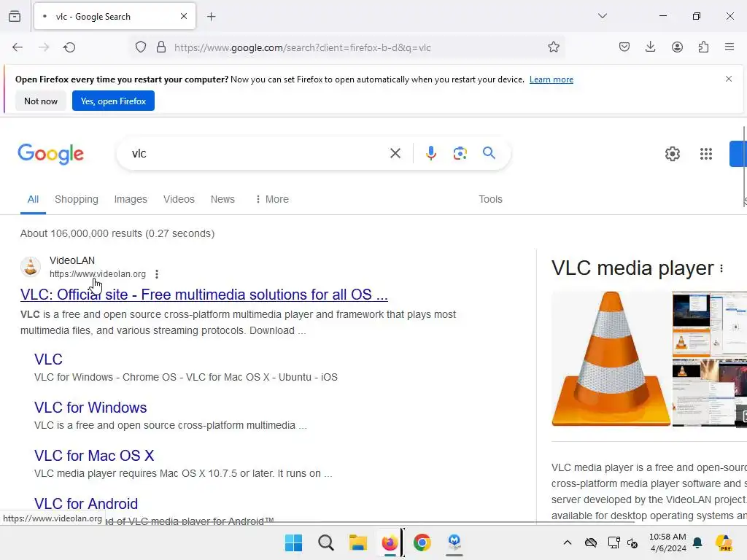Image resolution: width=747 pixels, height=560 pixels.
Task: Switch to Videos results tab
Action: 179,199
